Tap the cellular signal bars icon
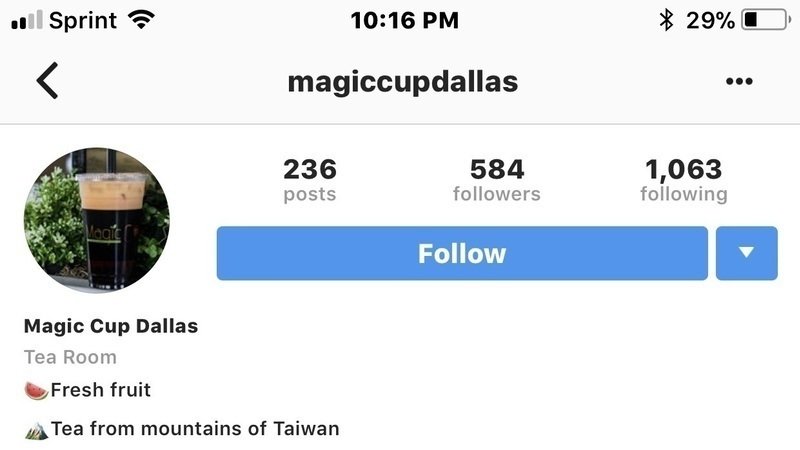This screenshot has height=450, width=800. click(27, 20)
